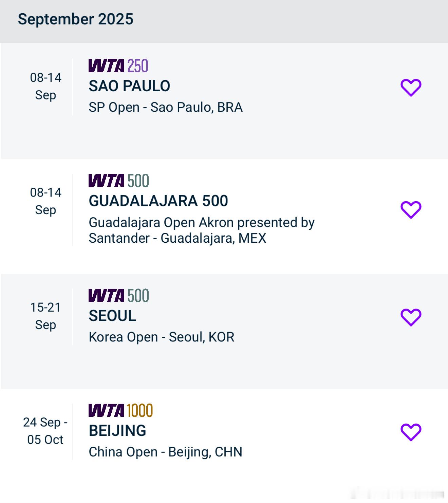
Task: Tap the heart icon beside Beijing
Action: coord(411,432)
